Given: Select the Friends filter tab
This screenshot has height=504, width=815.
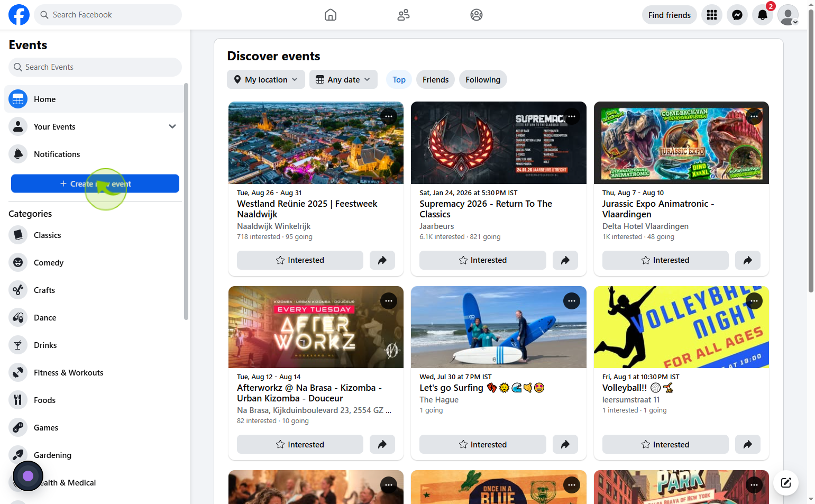Looking at the screenshot, I should click(x=435, y=79).
